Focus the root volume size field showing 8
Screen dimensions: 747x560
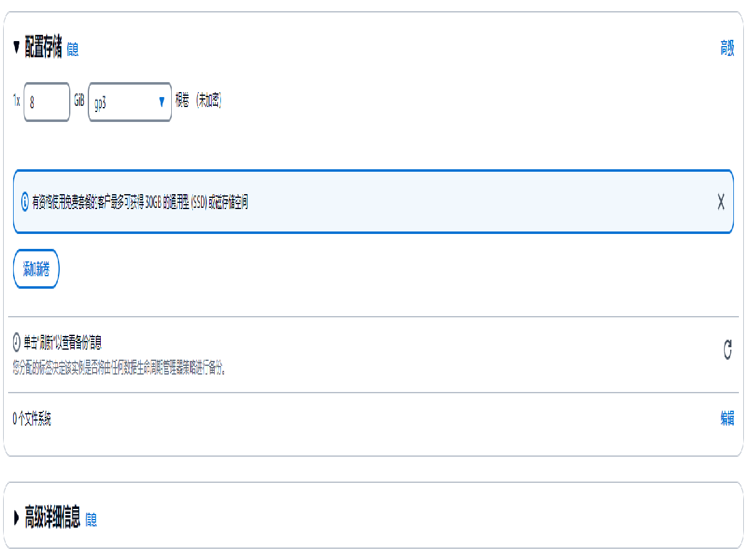[x=47, y=102]
